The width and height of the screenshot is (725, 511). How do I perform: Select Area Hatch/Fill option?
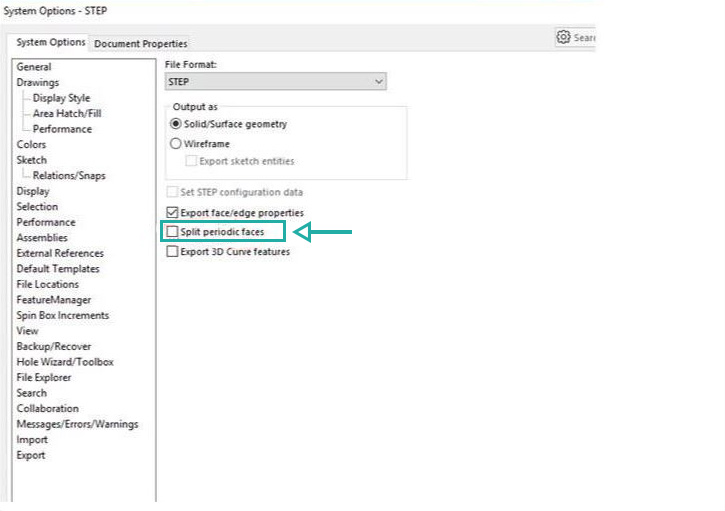66,113
